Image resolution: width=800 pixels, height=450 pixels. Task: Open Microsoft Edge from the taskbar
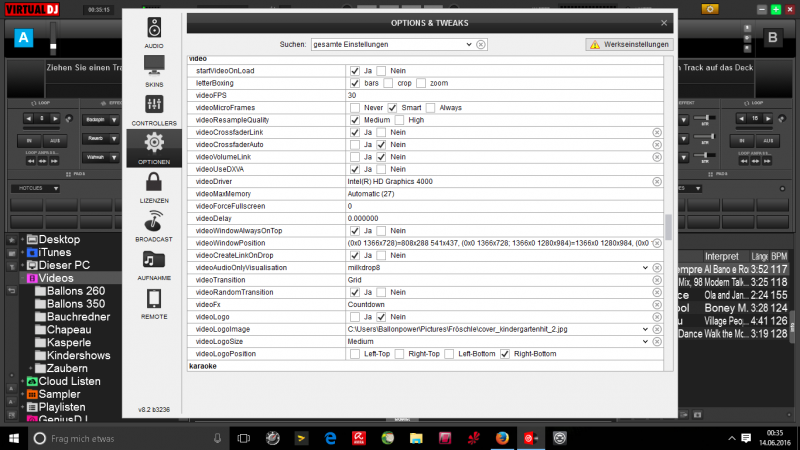click(x=329, y=439)
